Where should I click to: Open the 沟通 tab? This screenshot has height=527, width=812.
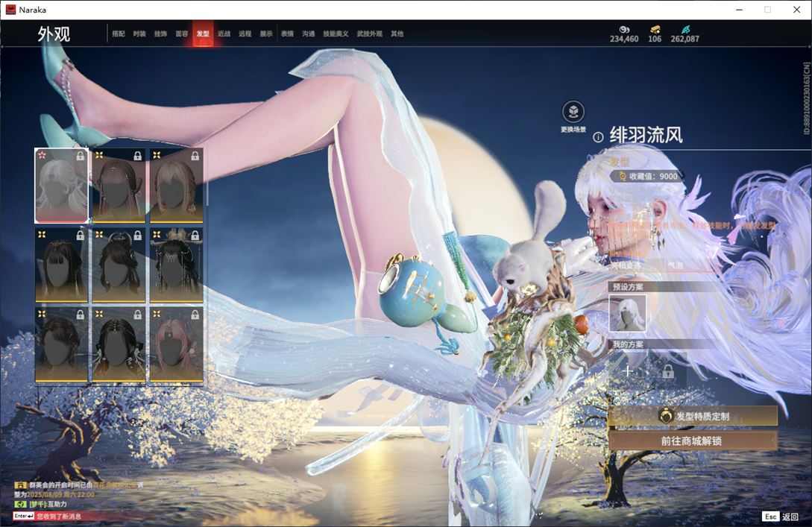tap(309, 34)
